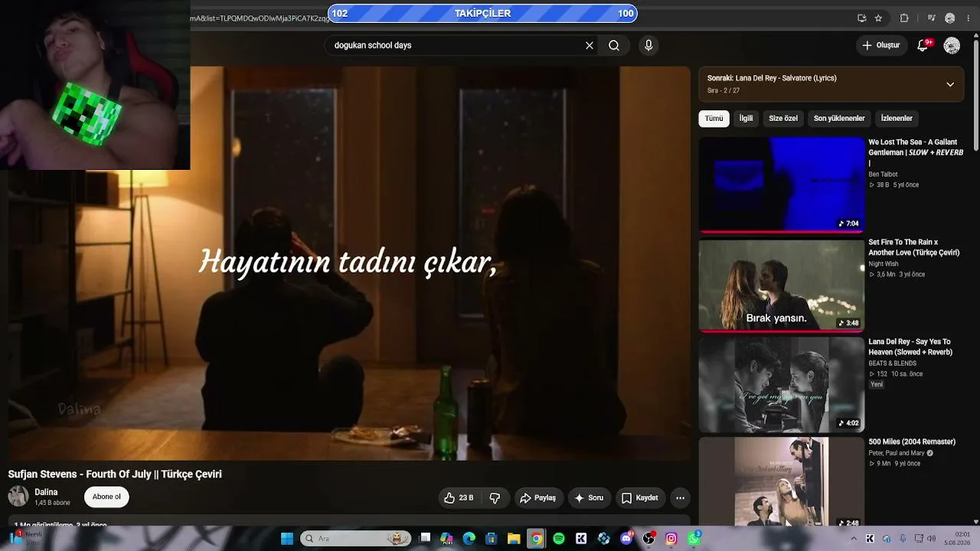The width and height of the screenshot is (980, 551).
Task: Click the Windows taskbar search box
Action: (355, 539)
